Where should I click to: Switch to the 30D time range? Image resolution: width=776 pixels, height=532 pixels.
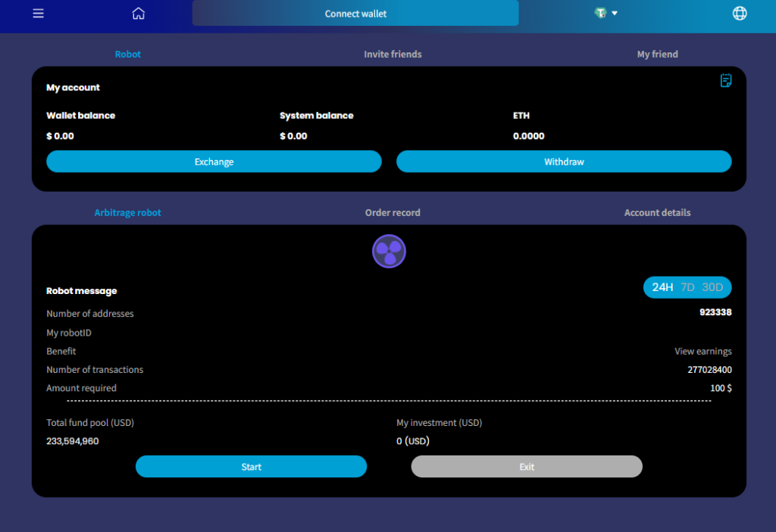[712, 287]
